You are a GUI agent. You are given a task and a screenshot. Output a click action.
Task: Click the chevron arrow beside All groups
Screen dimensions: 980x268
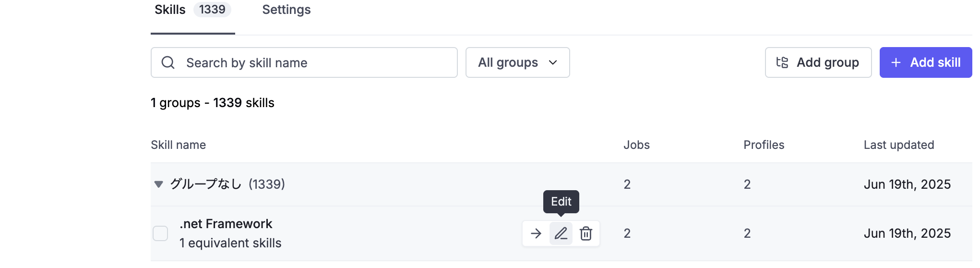click(553, 62)
